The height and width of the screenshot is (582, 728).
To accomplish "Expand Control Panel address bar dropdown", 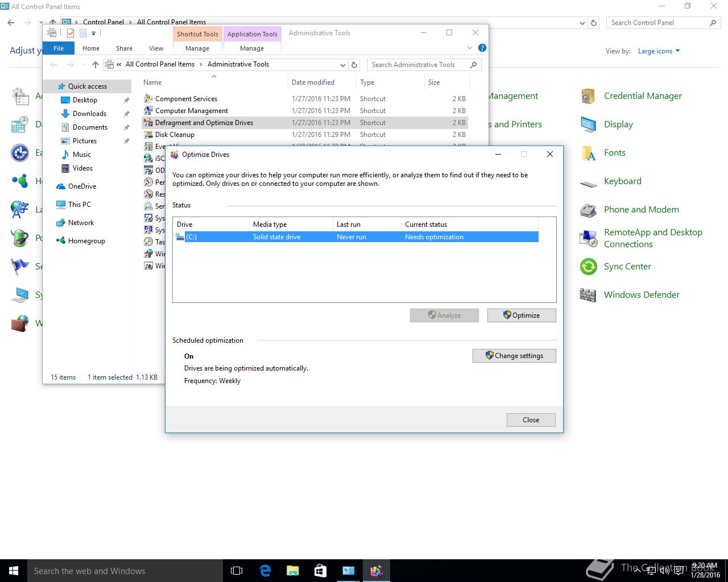I will (x=582, y=23).
